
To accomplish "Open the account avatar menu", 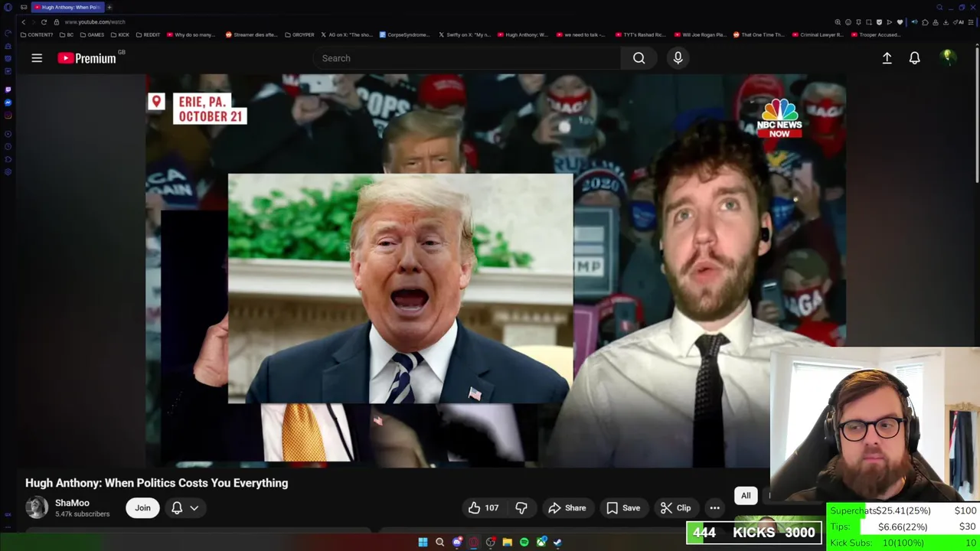I will click(947, 57).
